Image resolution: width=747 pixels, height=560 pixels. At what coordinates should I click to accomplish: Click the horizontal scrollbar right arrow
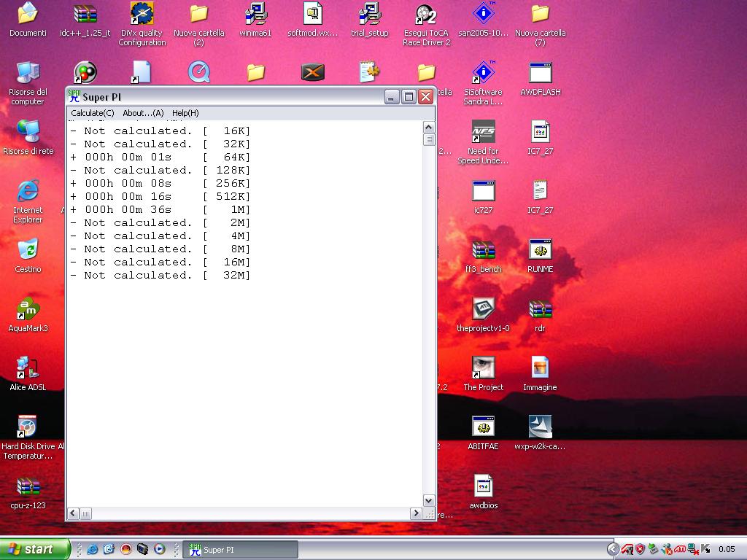pos(416,513)
